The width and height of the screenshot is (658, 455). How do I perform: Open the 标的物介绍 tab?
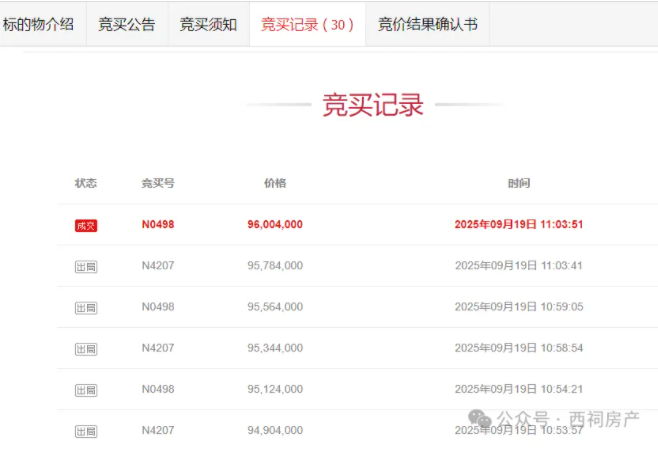click(39, 24)
